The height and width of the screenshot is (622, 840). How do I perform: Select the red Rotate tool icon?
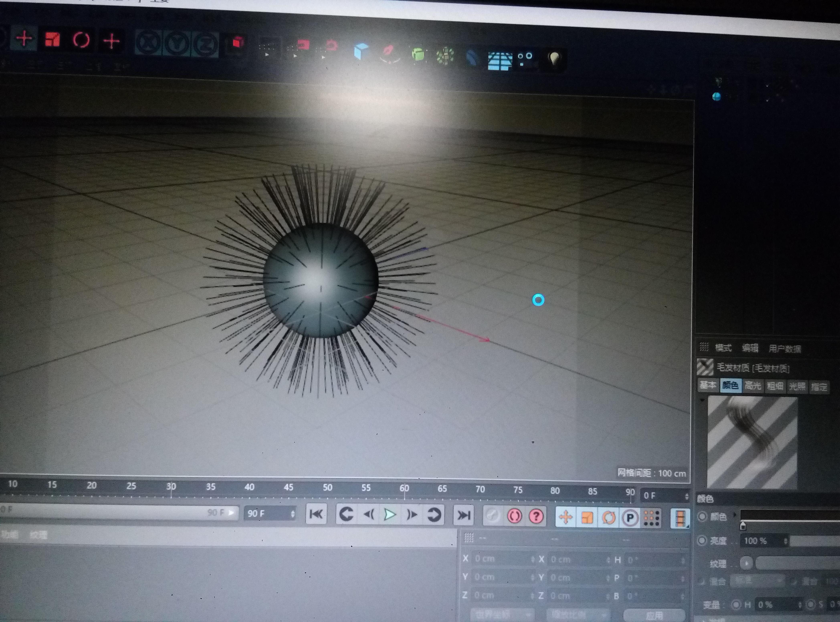click(81, 40)
